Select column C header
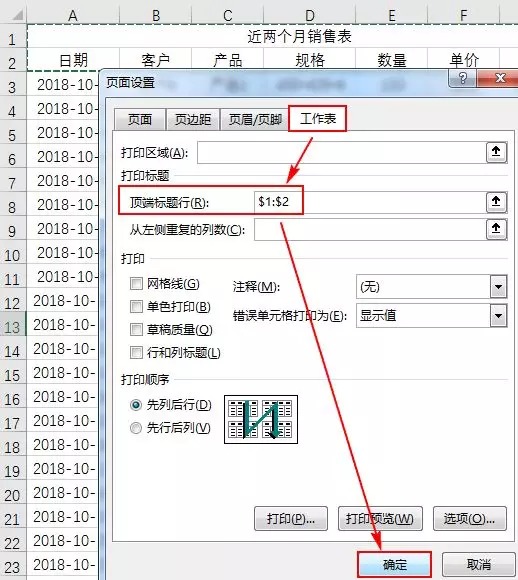The height and width of the screenshot is (580, 518). pyautogui.click(x=228, y=16)
